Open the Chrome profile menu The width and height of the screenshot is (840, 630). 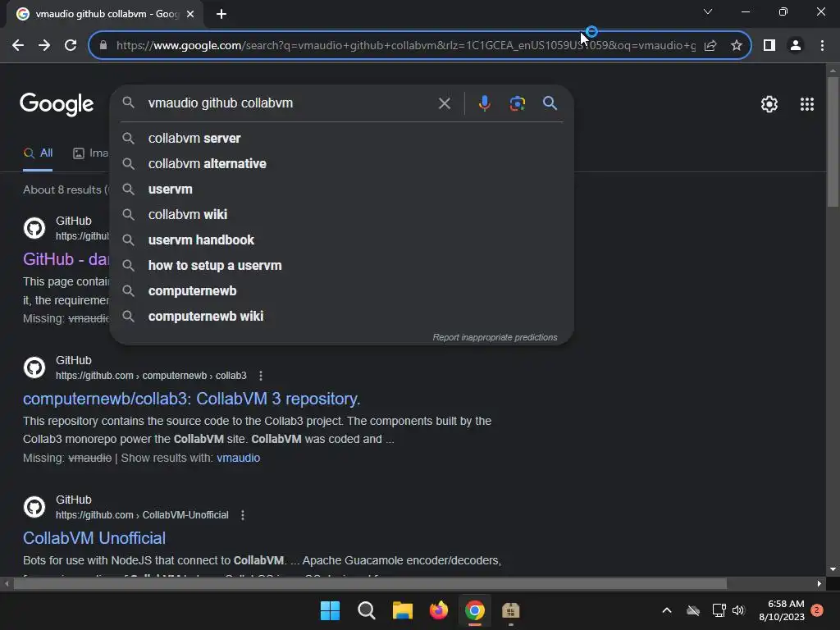click(796, 46)
